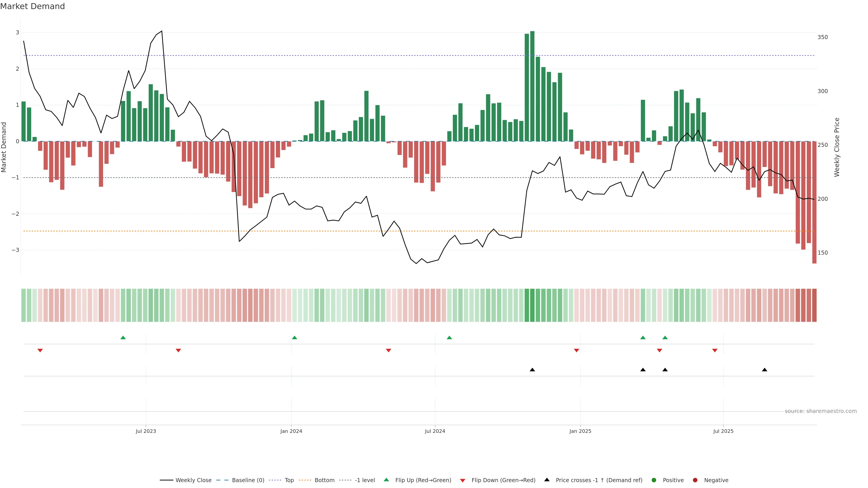868x488 pixels.
Task: Click the rightmost dark red heatmap cell
Action: point(814,305)
